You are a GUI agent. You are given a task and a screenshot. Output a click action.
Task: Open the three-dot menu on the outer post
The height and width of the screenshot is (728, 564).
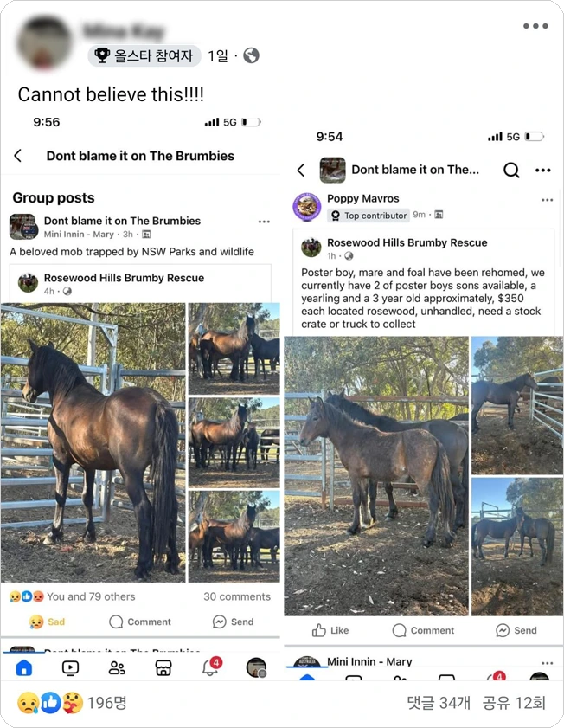[x=535, y=26]
